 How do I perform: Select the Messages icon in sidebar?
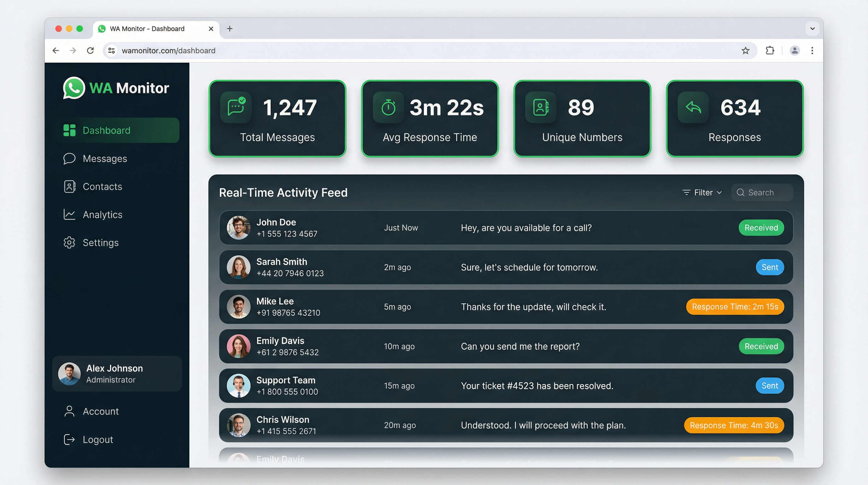point(69,159)
